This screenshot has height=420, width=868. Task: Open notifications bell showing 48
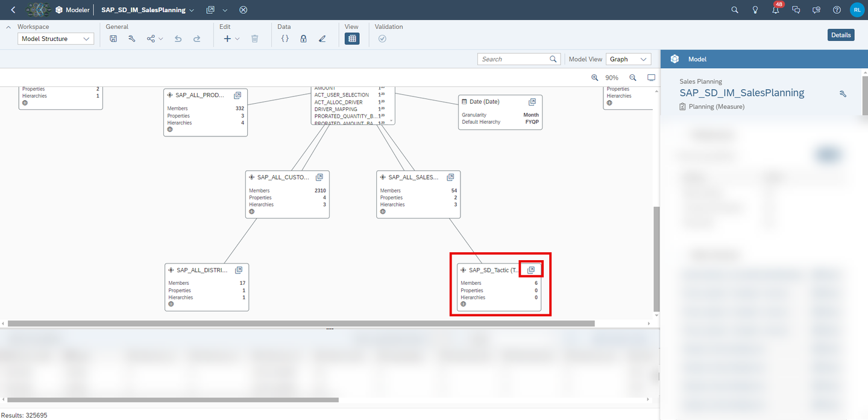pos(776,8)
